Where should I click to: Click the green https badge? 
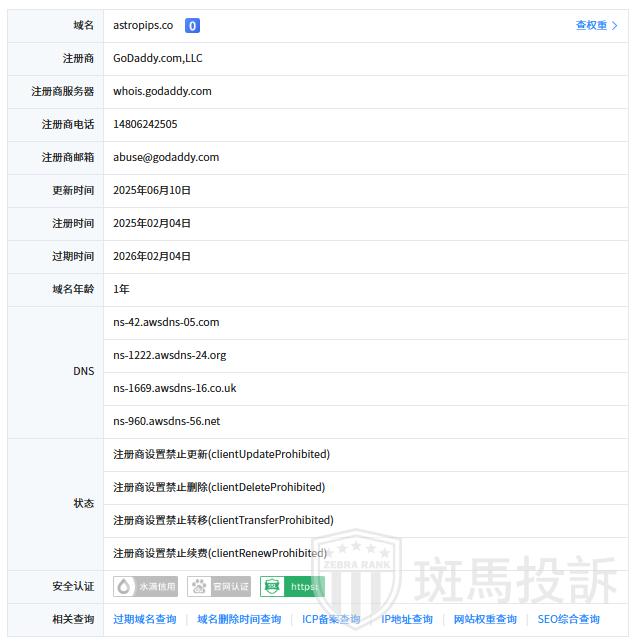(x=292, y=587)
